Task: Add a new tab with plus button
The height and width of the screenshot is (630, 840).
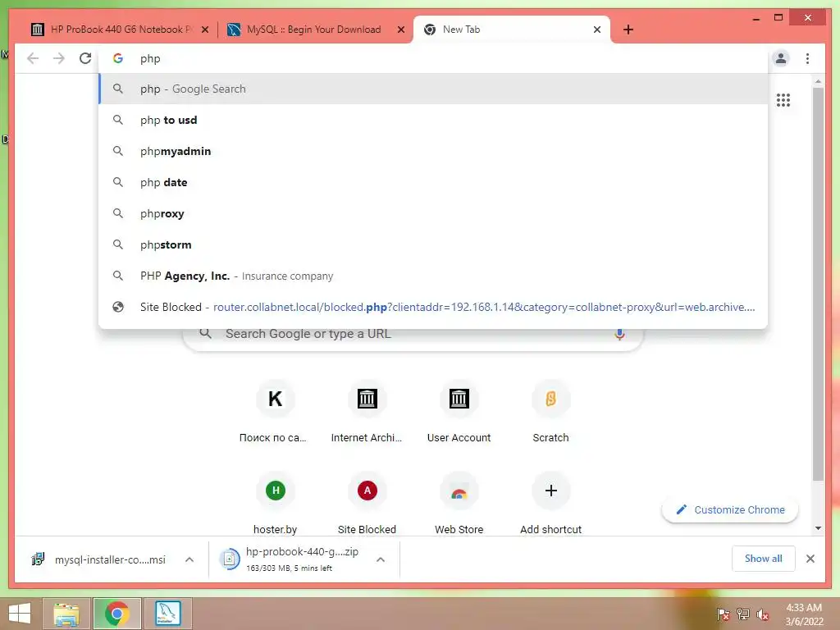Action: coord(628,30)
